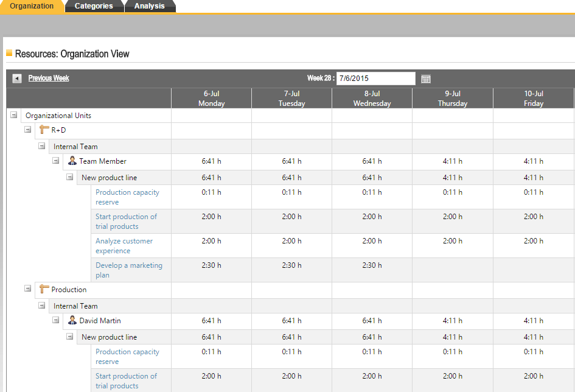Open the calendar date picker icon
The image size is (575, 392).
click(x=425, y=79)
